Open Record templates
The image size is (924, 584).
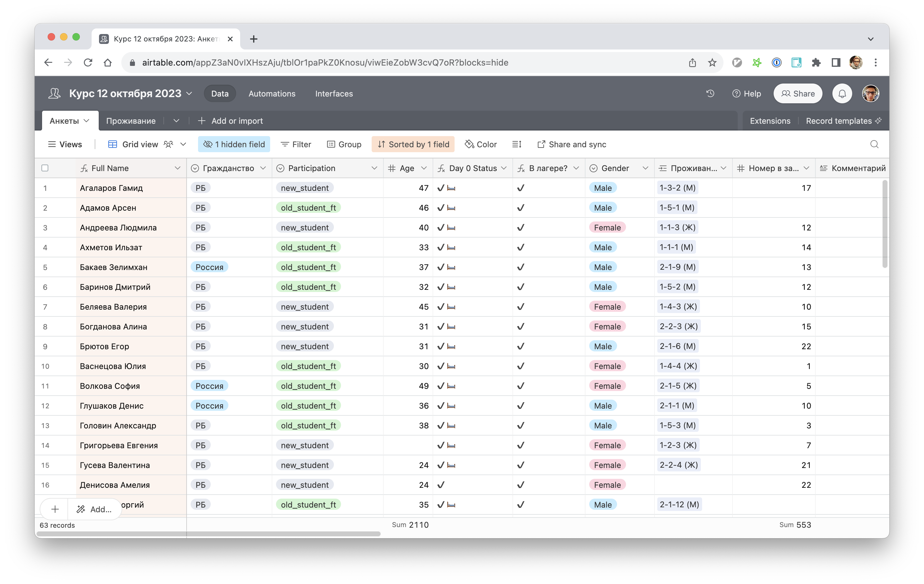(844, 121)
